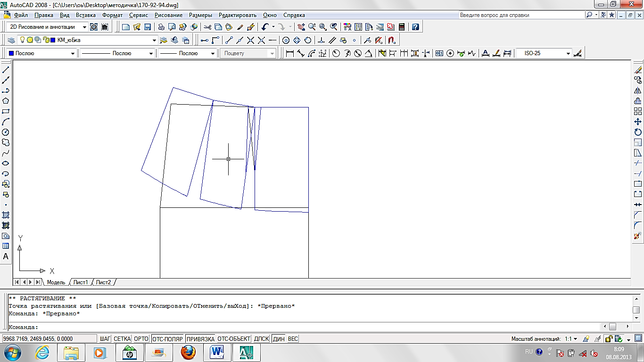
Task: Toggle ОТС-ОБЪЕКТ object snap tracking
Action: [x=234, y=339]
